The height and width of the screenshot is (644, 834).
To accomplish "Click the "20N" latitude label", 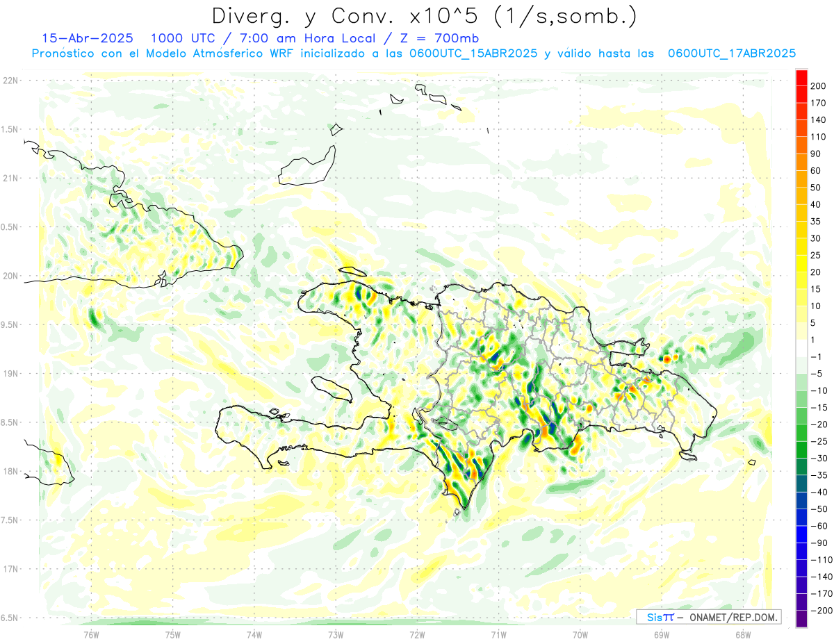I will pos(10,276).
